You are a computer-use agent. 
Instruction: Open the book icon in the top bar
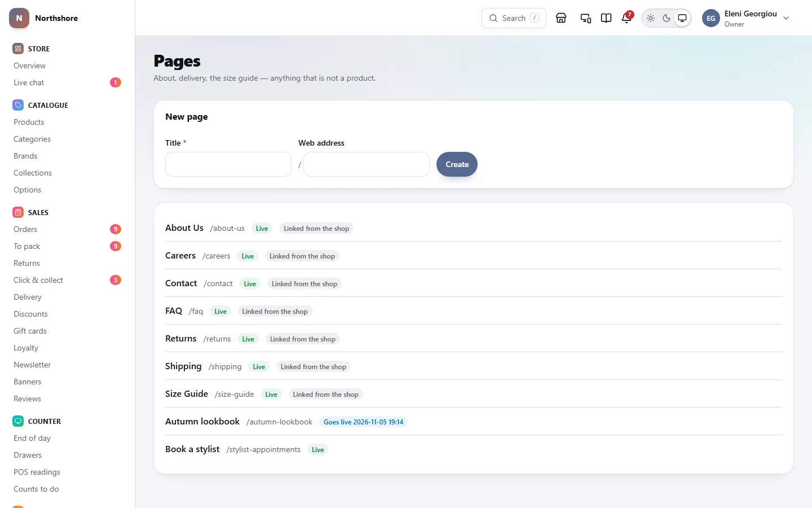tap(606, 18)
